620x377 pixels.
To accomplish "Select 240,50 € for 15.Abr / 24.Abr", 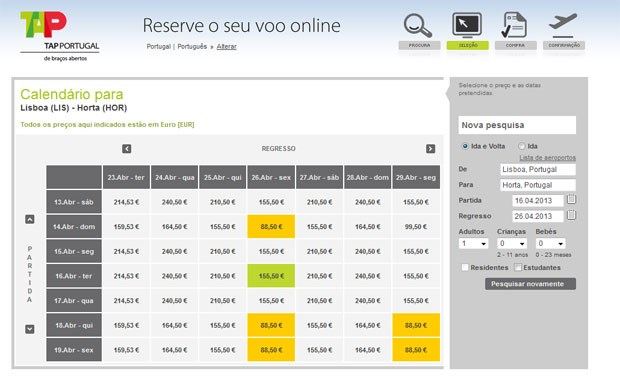I will coord(174,251).
